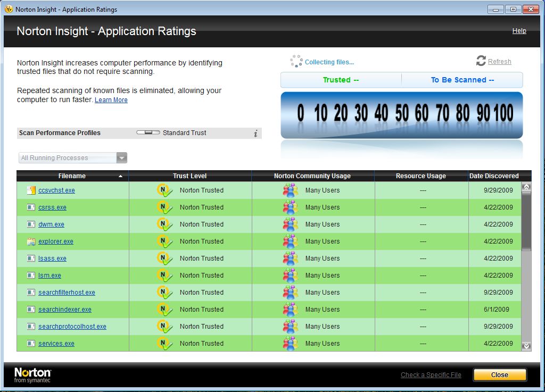This screenshot has width=545, height=392.
Task: Open the services.exe file link
Action: tap(56, 344)
